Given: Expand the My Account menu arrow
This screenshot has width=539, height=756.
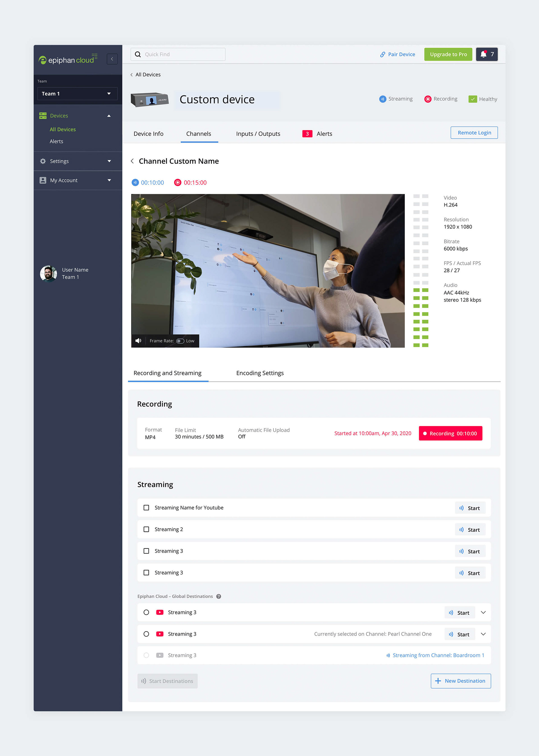Looking at the screenshot, I should coord(109,180).
